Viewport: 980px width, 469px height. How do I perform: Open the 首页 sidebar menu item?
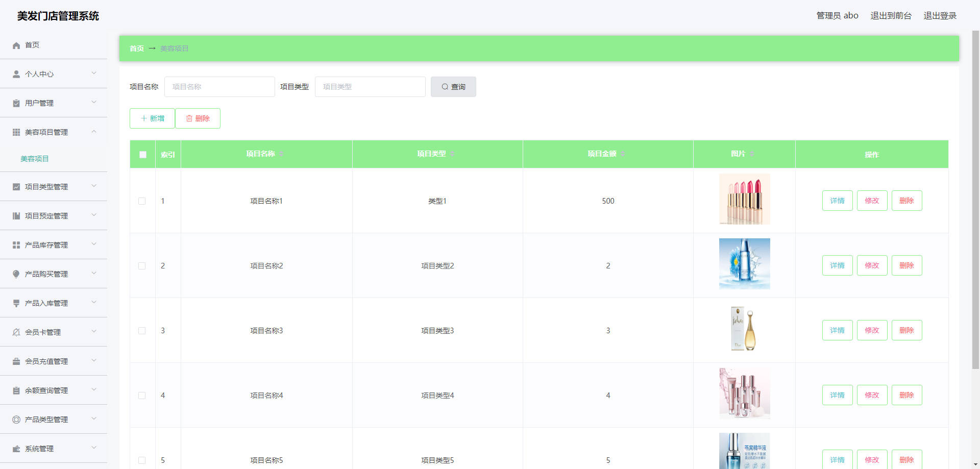(x=54, y=45)
